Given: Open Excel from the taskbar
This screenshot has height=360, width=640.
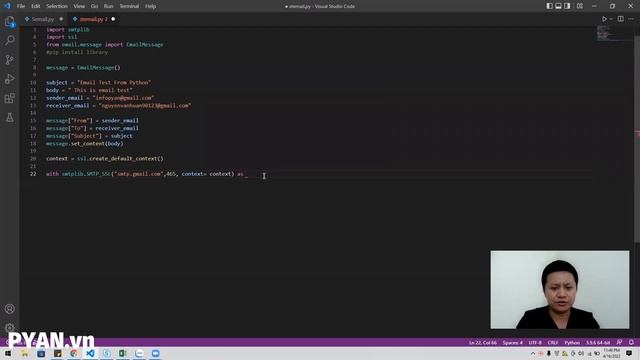Looking at the screenshot, I should pos(123,353).
